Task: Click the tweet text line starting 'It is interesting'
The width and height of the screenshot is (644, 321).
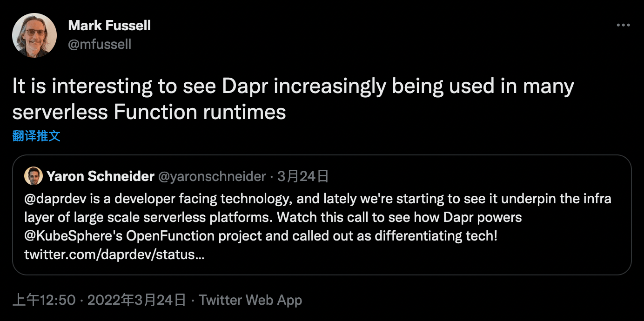Action: coord(293,87)
